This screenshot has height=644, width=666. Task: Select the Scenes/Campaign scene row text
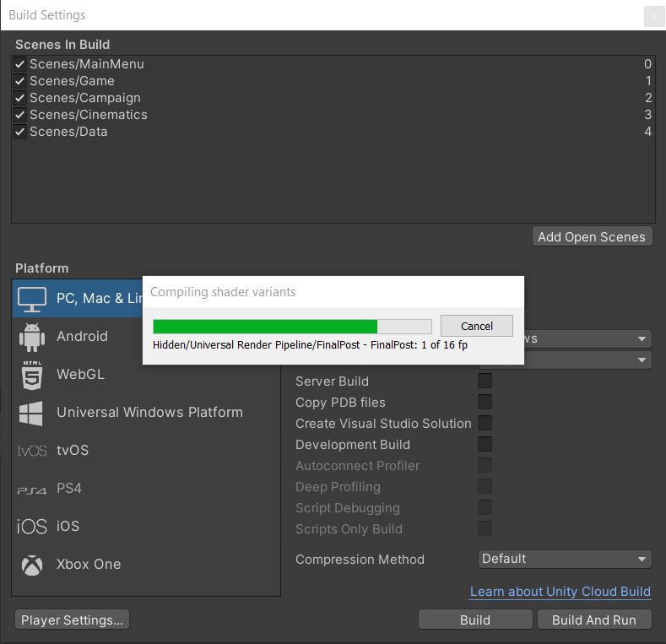[x=85, y=98]
